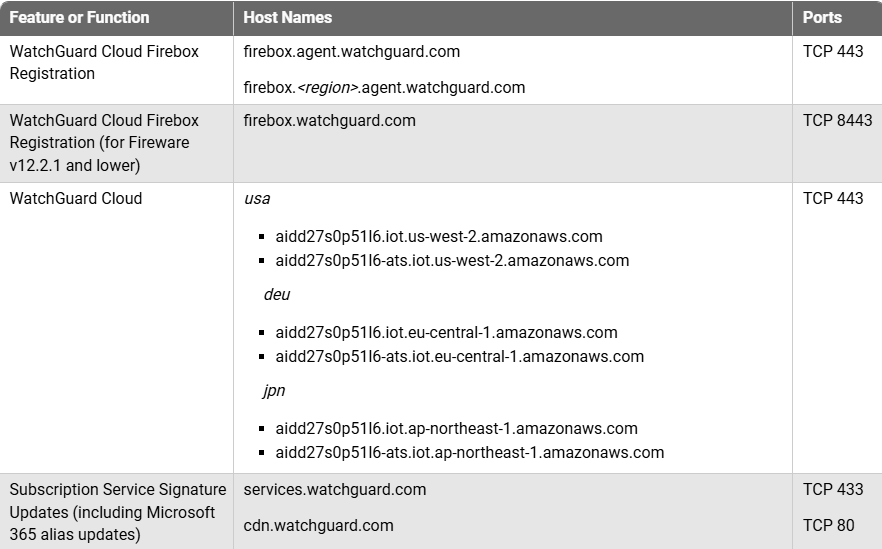Click the firebox.<region>.agent.watchguard.com host name

[384, 87]
